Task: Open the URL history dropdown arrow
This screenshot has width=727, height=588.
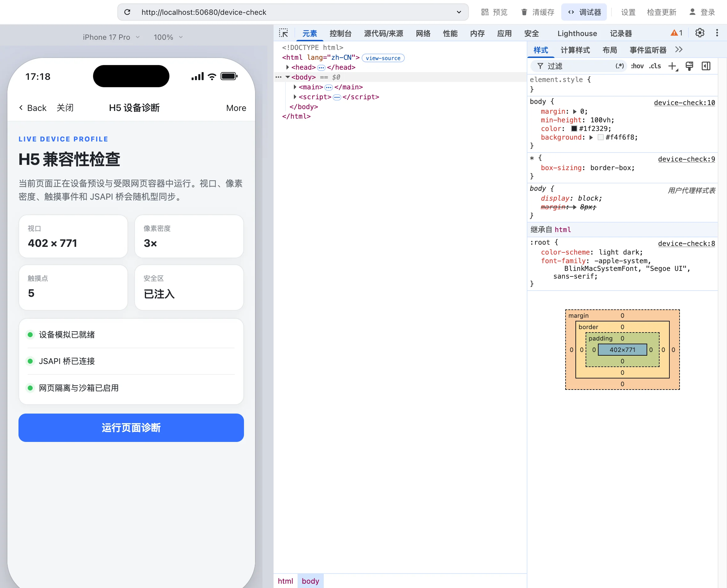Action: (x=459, y=12)
